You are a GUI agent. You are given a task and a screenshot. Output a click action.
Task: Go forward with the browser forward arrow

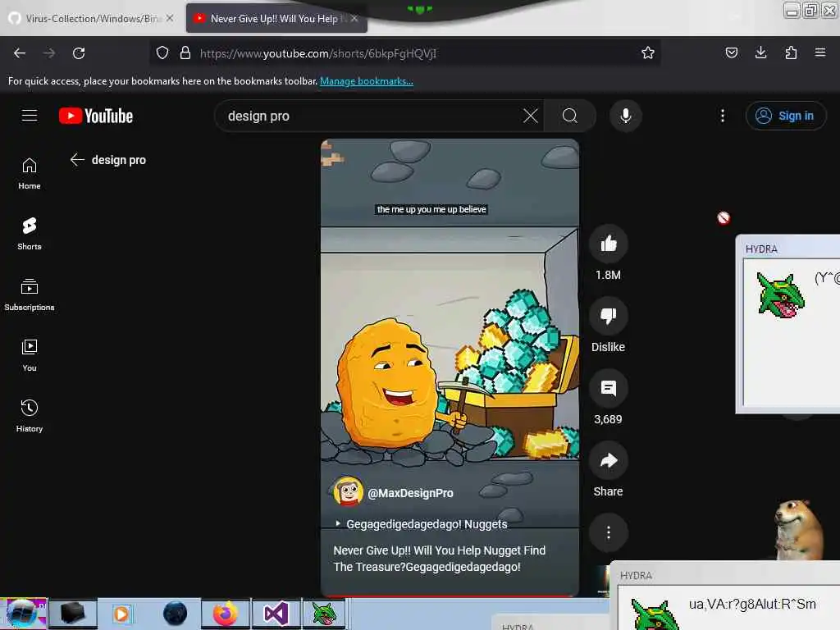pyautogui.click(x=48, y=53)
